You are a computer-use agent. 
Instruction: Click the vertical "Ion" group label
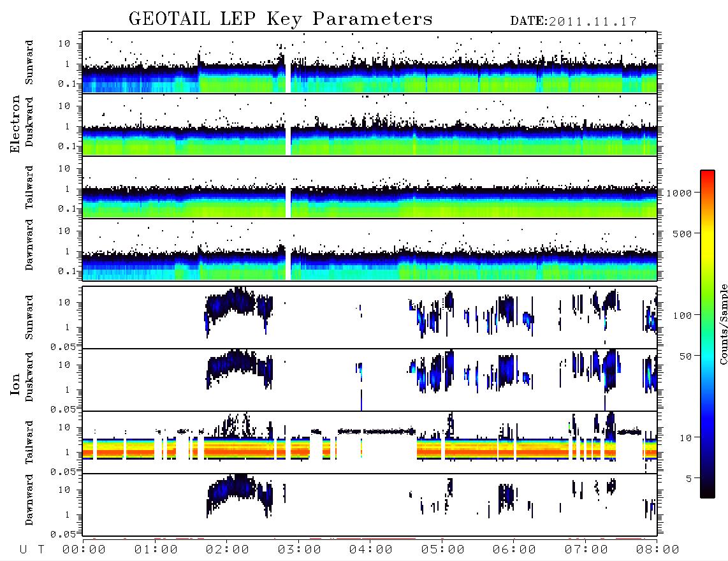coord(15,384)
